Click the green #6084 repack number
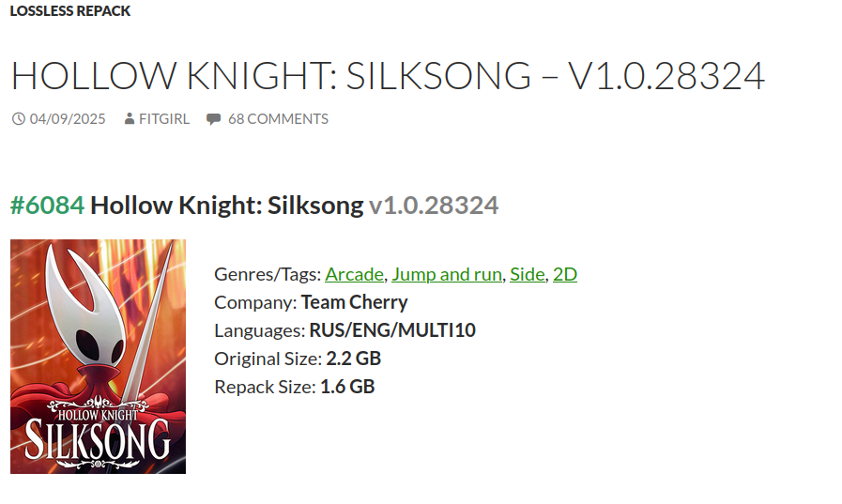This screenshot has width=842, height=504. (47, 206)
